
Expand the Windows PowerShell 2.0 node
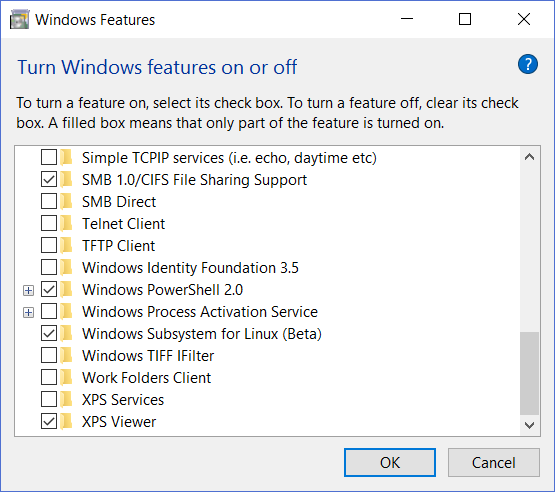pyautogui.click(x=28, y=291)
